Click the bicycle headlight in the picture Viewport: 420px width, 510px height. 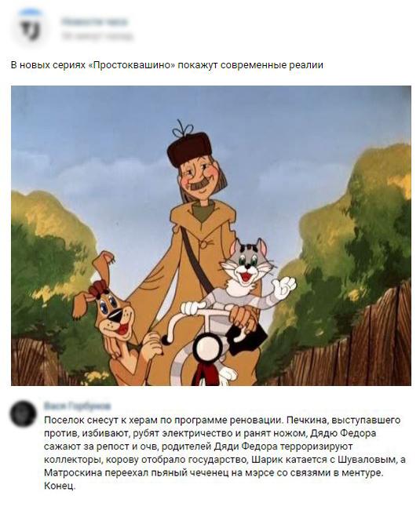(x=206, y=347)
